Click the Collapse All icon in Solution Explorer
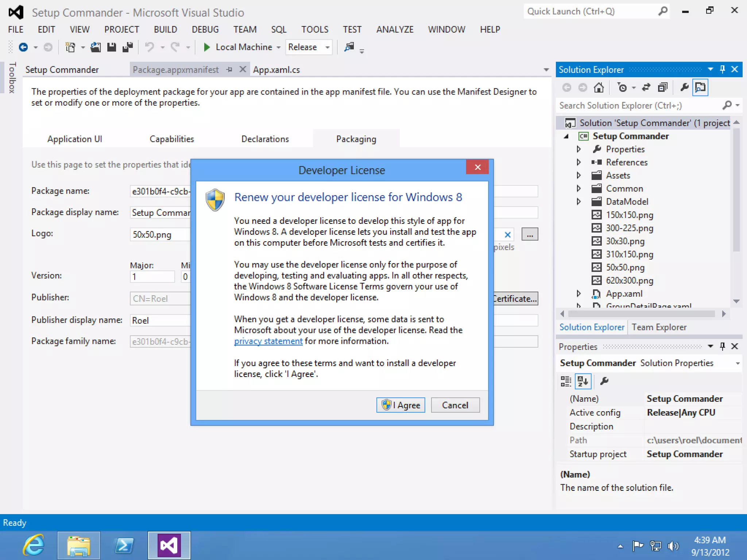The image size is (747, 560). pos(662,87)
